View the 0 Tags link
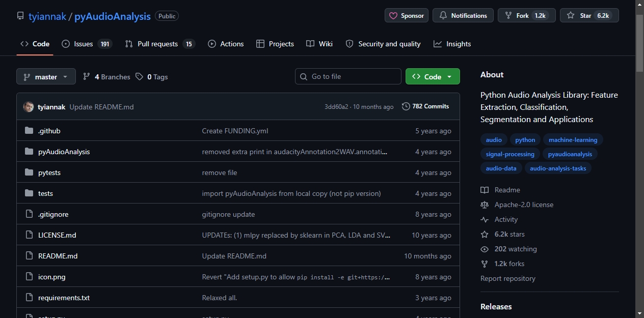Viewport: 644px width, 318px height. click(x=152, y=77)
